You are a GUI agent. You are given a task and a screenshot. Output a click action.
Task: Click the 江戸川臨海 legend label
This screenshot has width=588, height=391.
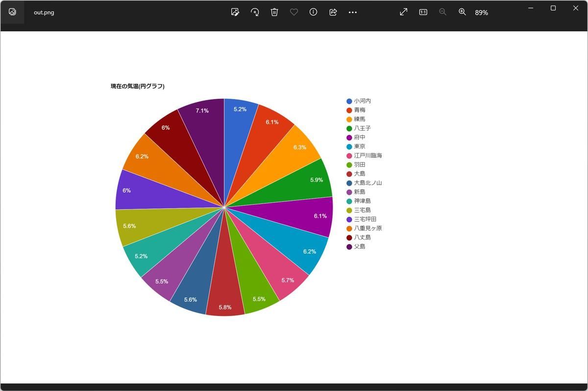click(368, 155)
